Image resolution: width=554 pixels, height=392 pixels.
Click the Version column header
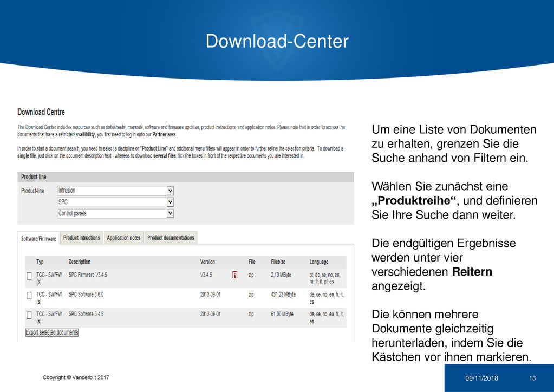coord(207,262)
